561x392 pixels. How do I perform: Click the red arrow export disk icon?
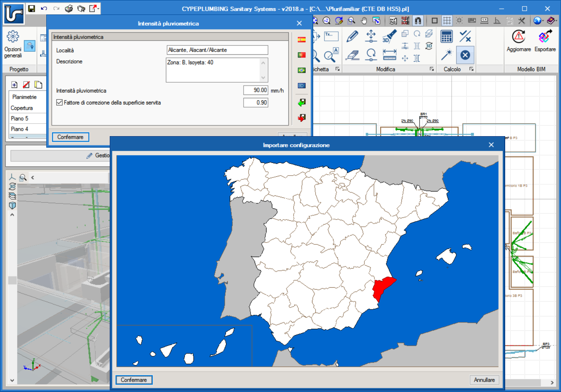302,117
